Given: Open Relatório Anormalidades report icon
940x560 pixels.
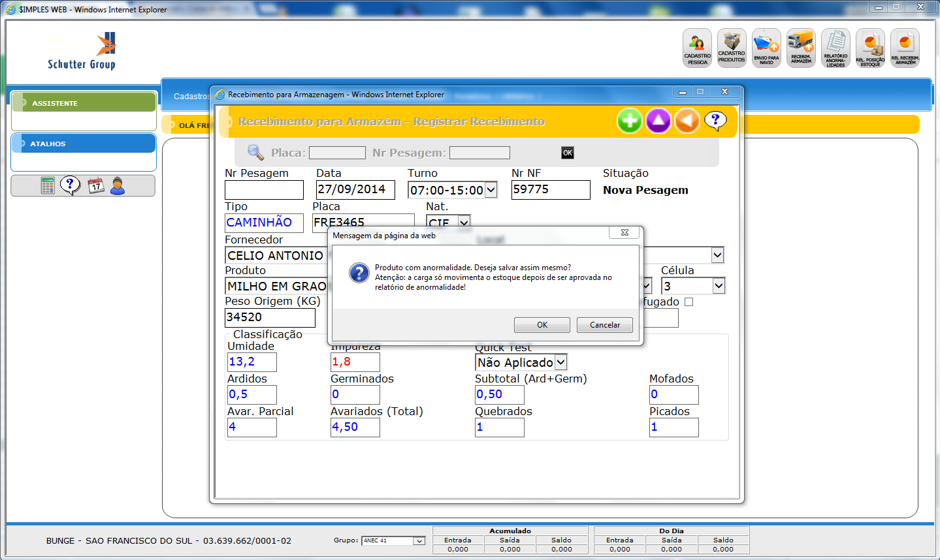Looking at the screenshot, I should [835, 48].
